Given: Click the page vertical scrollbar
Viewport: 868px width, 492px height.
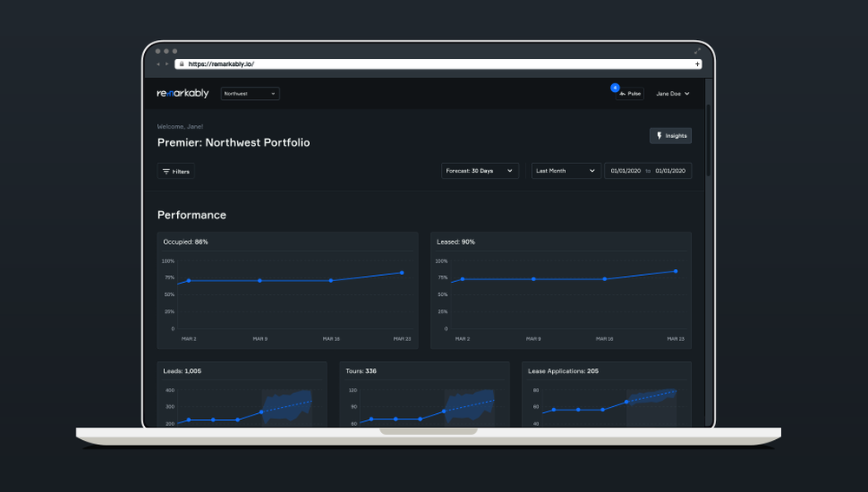Looking at the screenshot, I should 708,141.
